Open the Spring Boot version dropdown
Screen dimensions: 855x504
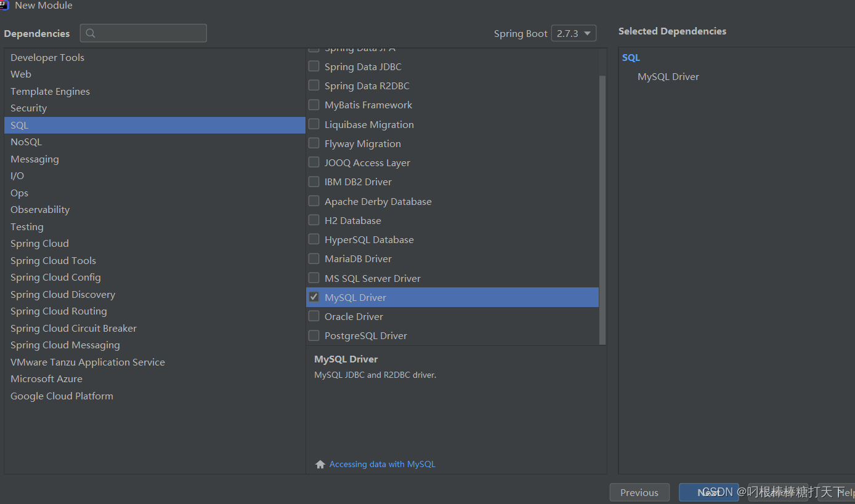573,33
